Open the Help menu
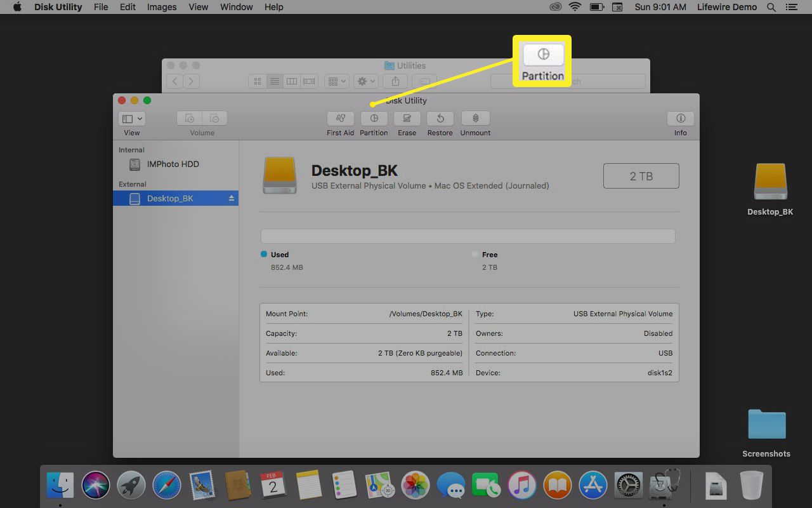Screen dimensions: 812x508 pos(273,7)
